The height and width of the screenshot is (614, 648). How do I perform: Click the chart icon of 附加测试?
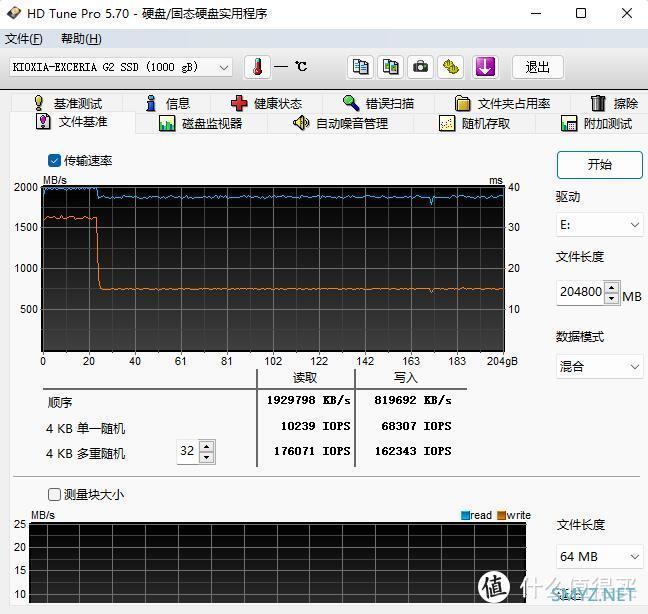coord(569,124)
